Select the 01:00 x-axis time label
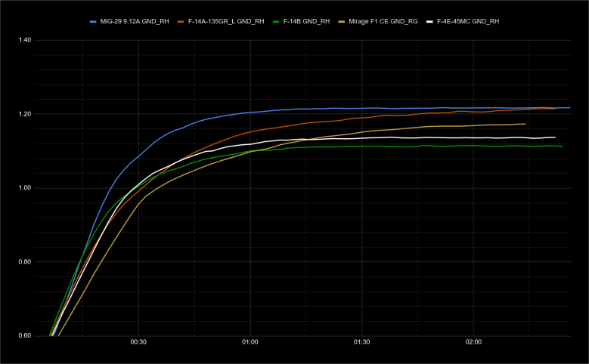Image resolution: width=589 pixels, height=364 pixels. click(x=250, y=342)
